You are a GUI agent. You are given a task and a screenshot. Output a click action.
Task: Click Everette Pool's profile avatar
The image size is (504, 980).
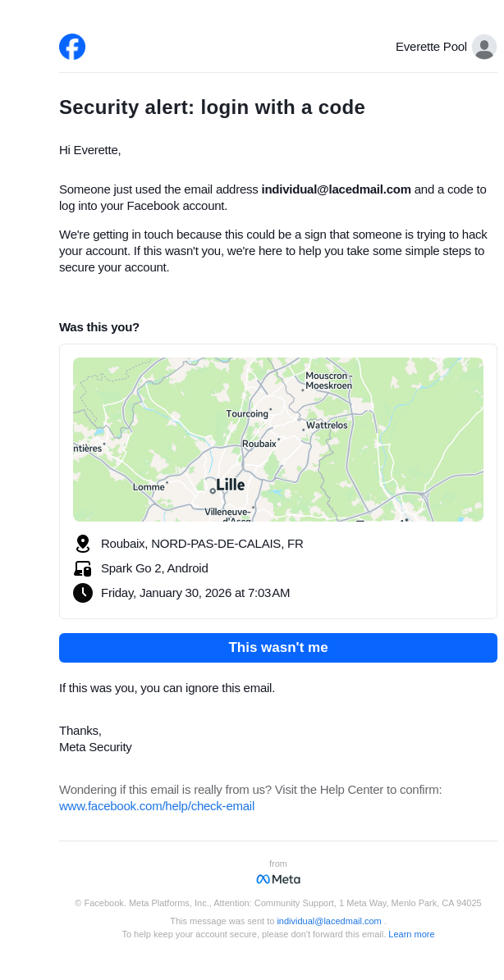click(484, 47)
